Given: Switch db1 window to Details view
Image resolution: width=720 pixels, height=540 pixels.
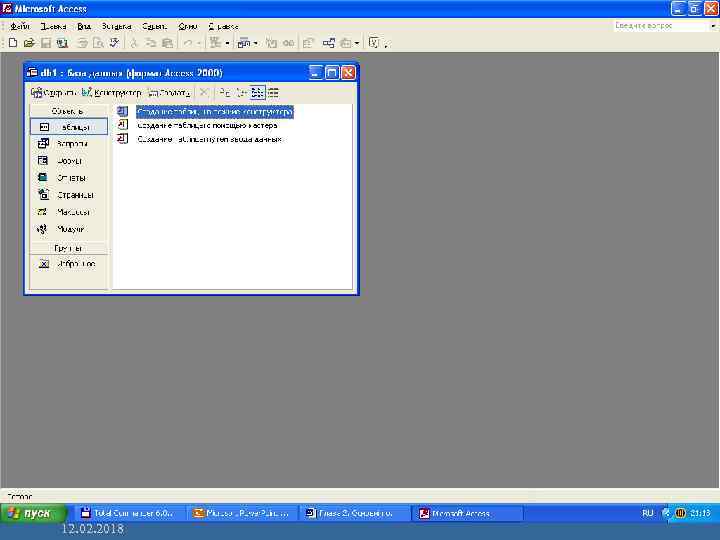Looking at the screenshot, I should [273, 93].
